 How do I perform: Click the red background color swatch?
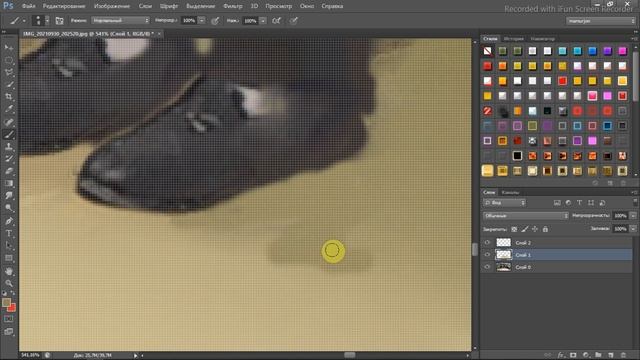tap(12, 308)
